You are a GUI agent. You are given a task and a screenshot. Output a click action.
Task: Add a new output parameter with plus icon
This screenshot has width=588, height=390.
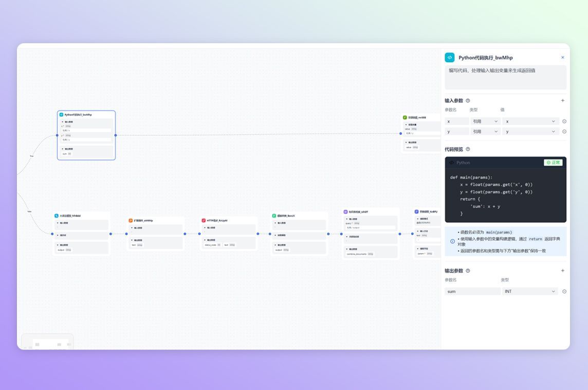point(562,271)
